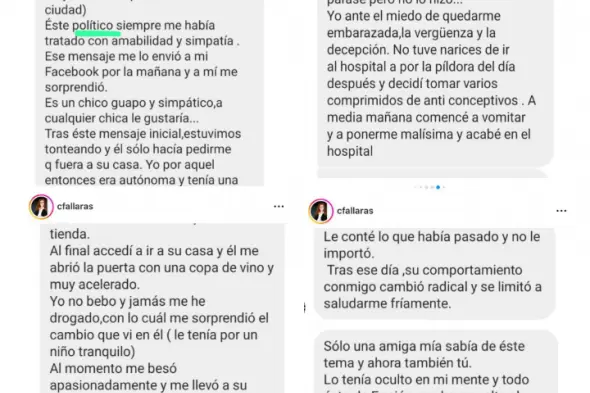Select the carousel dot after the blue one
Viewport: 590px width, 393px height.
pyautogui.click(x=444, y=187)
